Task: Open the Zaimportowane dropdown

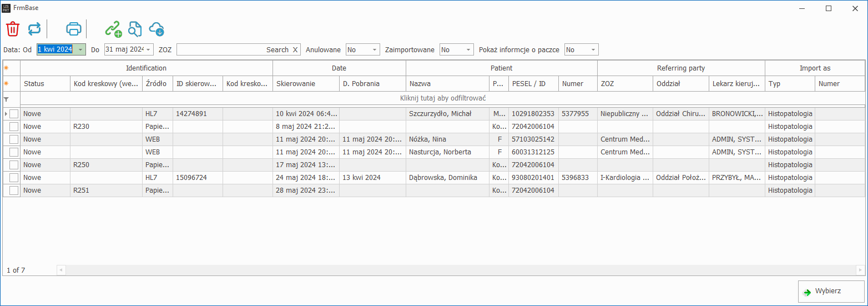Action: (468, 50)
